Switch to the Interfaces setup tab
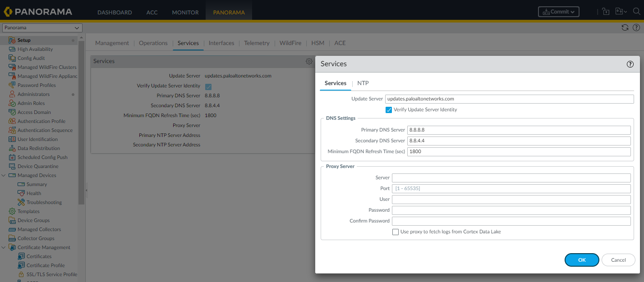The width and height of the screenshot is (644, 282). (x=221, y=43)
